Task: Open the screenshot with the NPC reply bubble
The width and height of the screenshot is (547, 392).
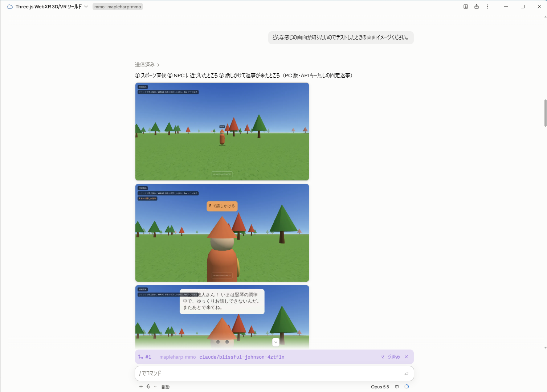Action: point(222,317)
